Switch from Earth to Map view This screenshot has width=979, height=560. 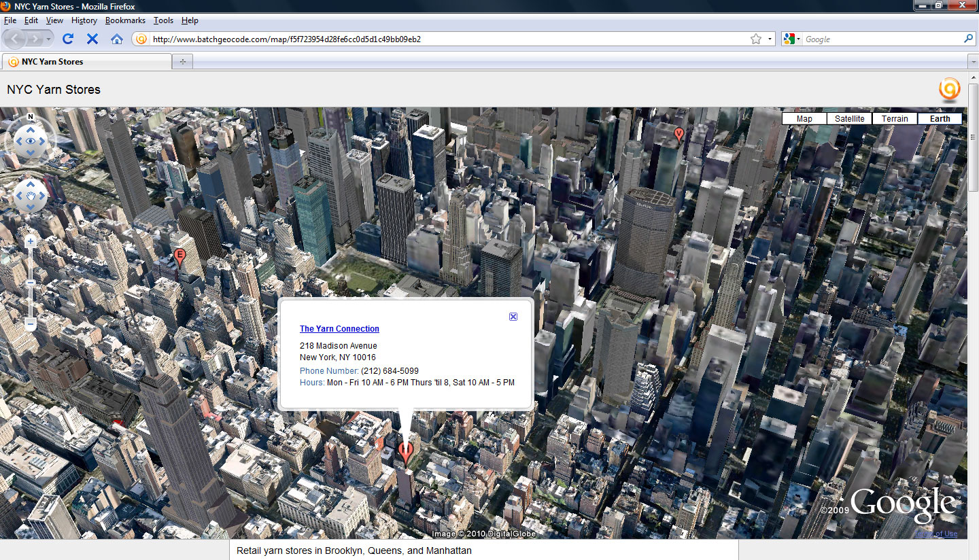coord(804,118)
